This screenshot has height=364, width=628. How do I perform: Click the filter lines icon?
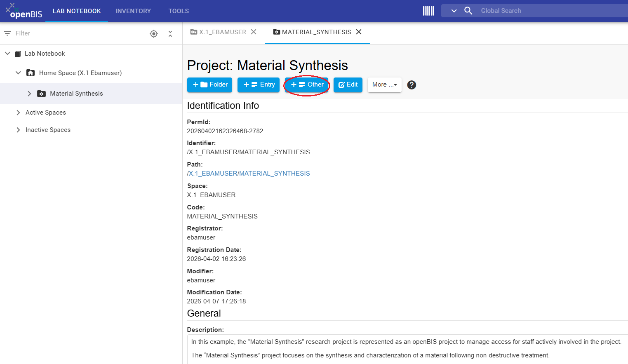pyautogui.click(x=7, y=33)
